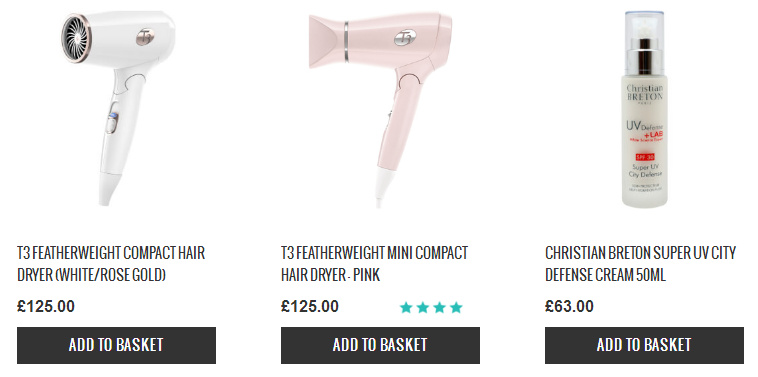Image resolution: width=758 pixels, height=377 pixels.
Task: Click the third teal rating star
Action: click(x=439, y=307)
